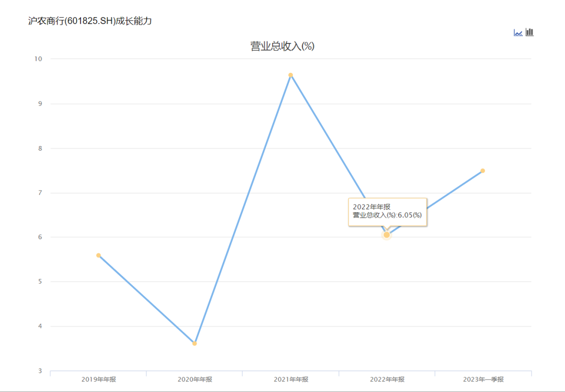Click the 2019年年报 axis label
The image size is (565, 392).
point(99,379)
